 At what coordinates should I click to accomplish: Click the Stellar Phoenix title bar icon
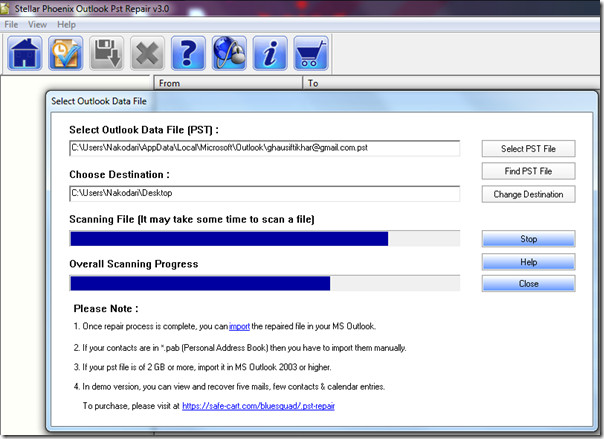tap(4, 8)
